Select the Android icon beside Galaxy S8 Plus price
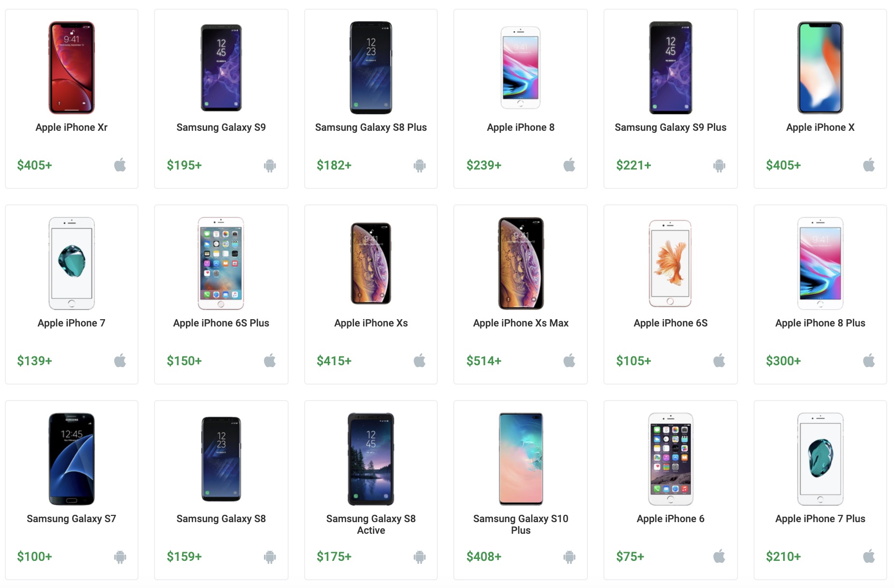 [419, 165]
